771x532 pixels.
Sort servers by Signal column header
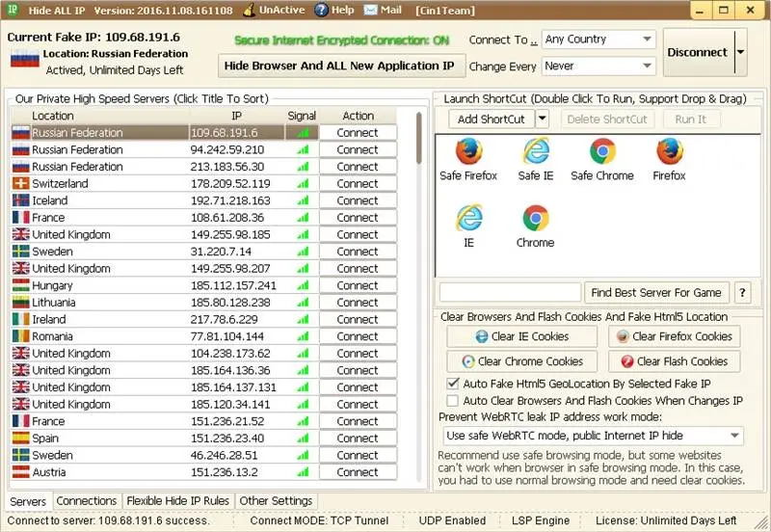pyautogui.click(x=302, y=116)
